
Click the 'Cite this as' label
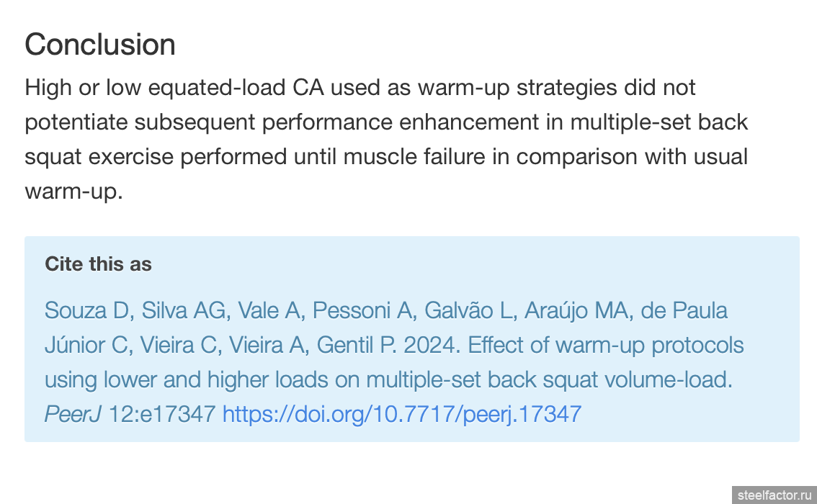coord(98,264)
